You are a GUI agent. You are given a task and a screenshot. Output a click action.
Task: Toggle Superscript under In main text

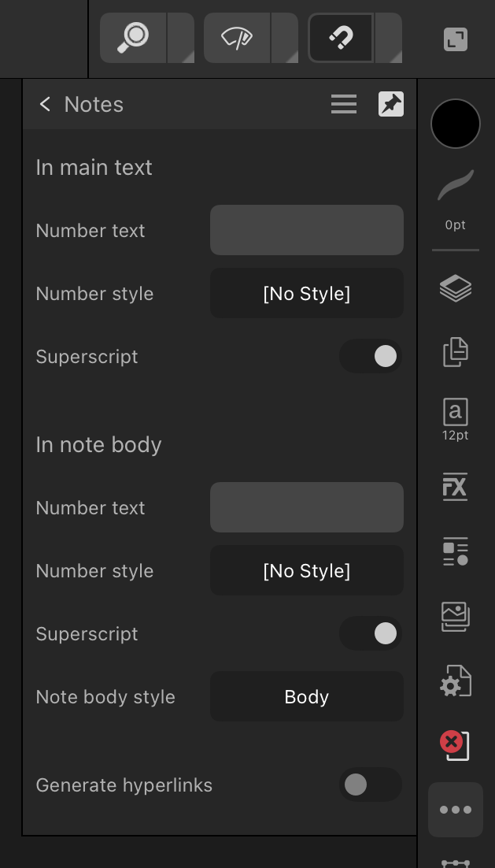click(x=371, y=357)
